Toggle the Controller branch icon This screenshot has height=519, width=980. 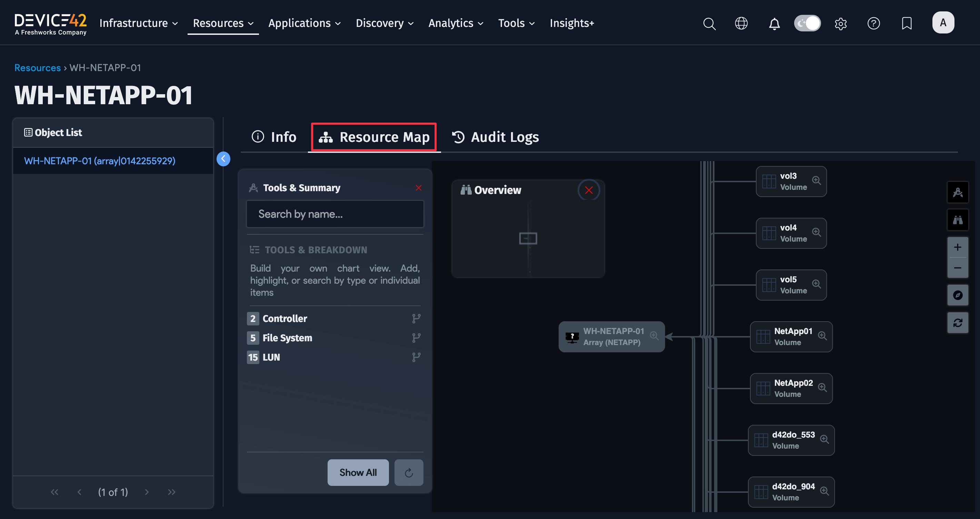point(416,318)
